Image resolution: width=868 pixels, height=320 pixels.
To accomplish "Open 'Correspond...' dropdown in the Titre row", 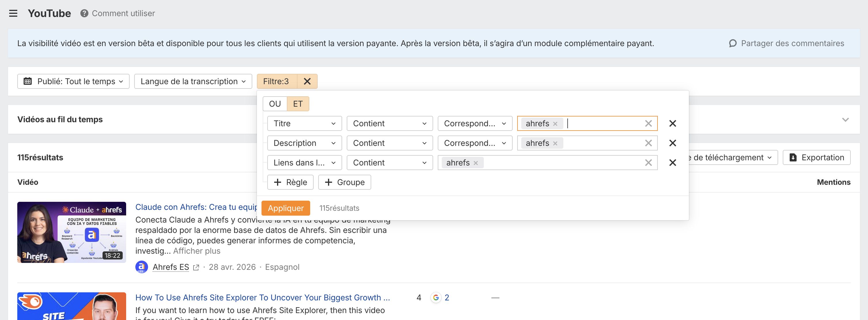I will [x=475, y=123].
